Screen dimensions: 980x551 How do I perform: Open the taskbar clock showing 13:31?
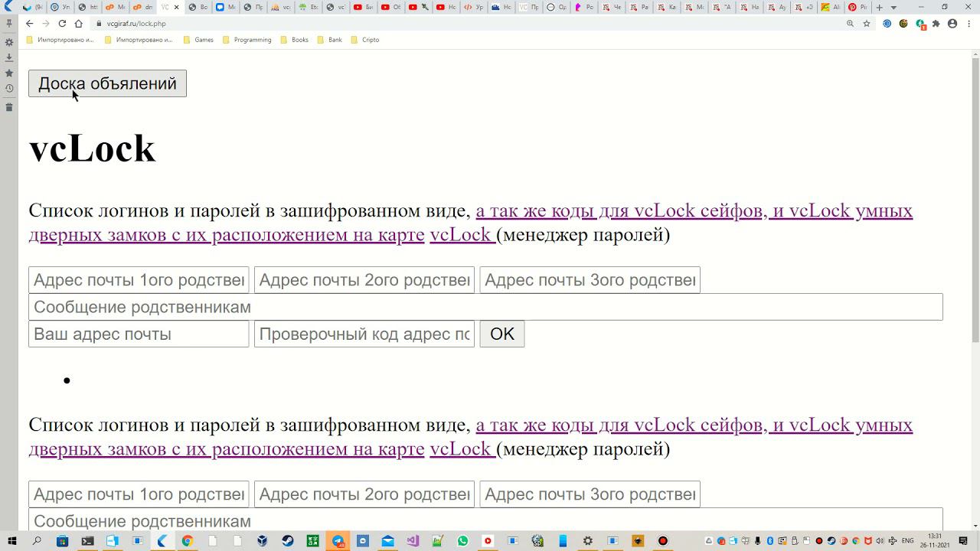tap(935, 541)
